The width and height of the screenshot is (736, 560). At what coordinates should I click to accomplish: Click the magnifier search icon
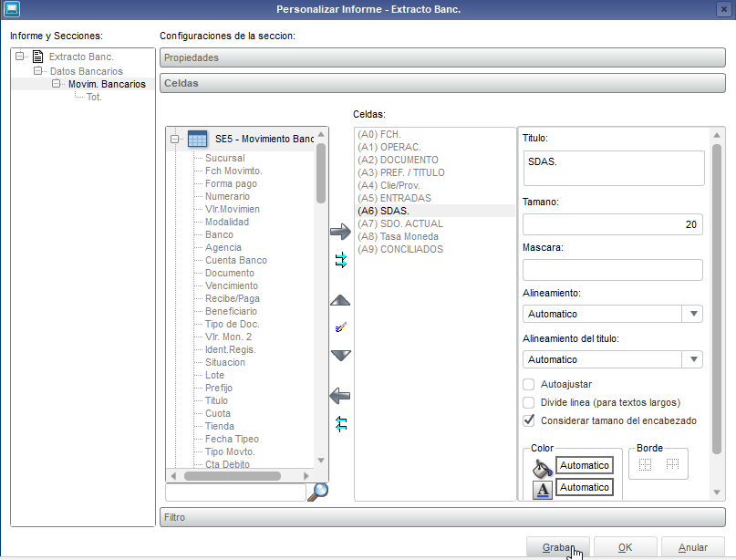tap(317, 492)
